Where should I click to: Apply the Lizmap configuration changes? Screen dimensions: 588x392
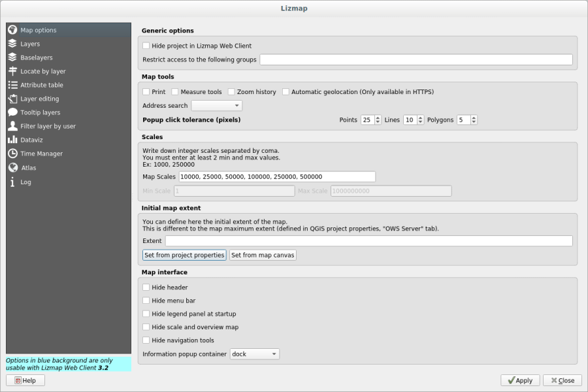519,380
